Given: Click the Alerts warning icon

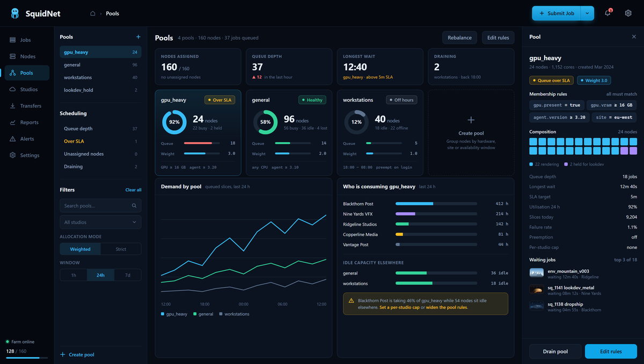Looking at the screenshot, I should (13, 139).
